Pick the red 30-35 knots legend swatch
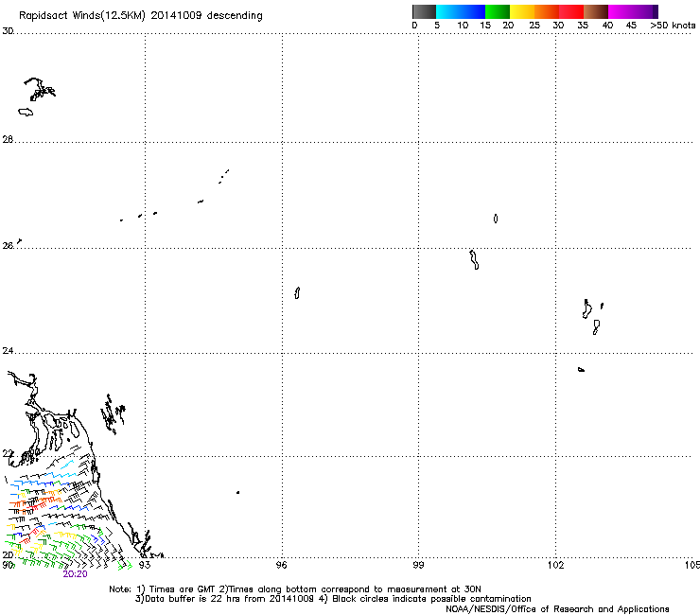The width and height of the screenshot is (700, 615). (x=571, y=11)
